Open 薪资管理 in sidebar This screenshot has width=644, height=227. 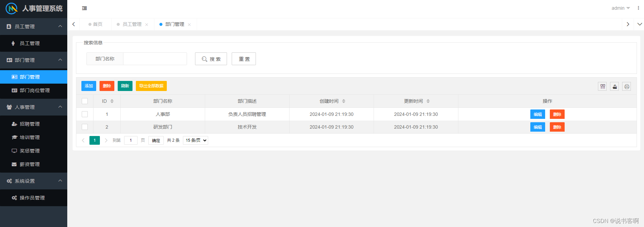pyautogui.click(x=34, y=164)
